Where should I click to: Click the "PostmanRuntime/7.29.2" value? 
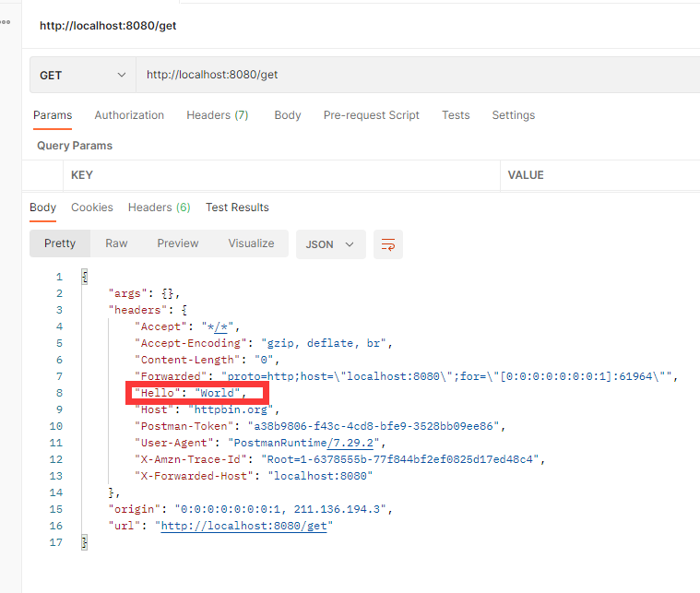(x=304, y=443)
